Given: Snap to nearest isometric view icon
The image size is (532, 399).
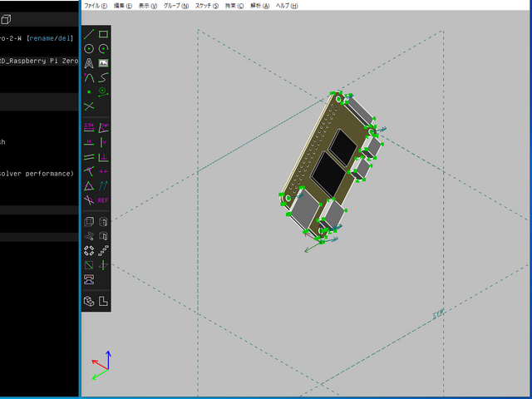Looking at the screenshot, I should tap(89, 301).
